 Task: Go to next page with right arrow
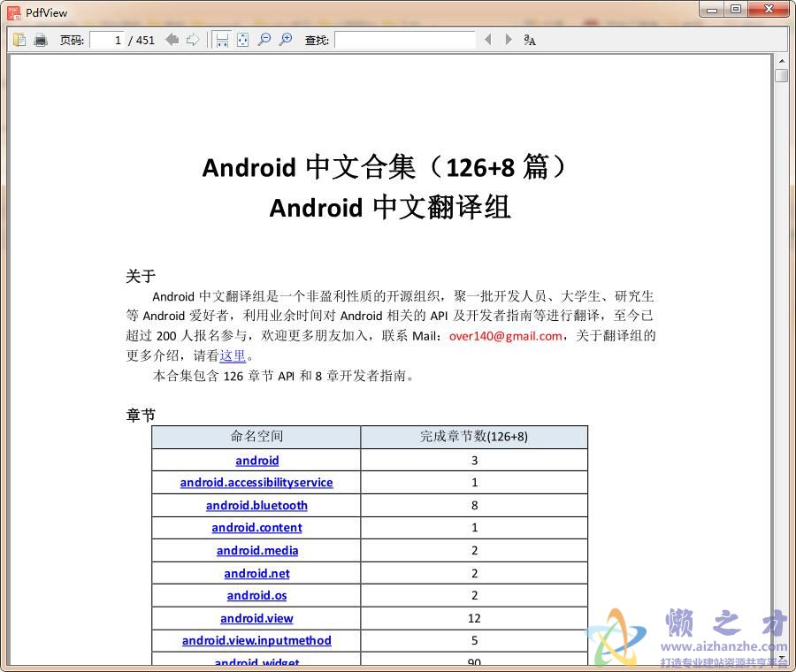pyautogui.click(x=193, y=40)
